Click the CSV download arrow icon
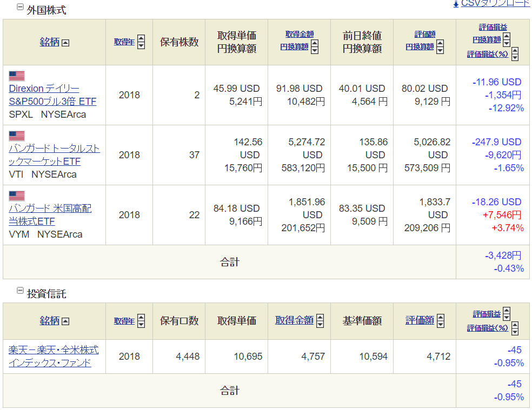Viewport: 532px width, 410px height. click(x=456, y=4)
